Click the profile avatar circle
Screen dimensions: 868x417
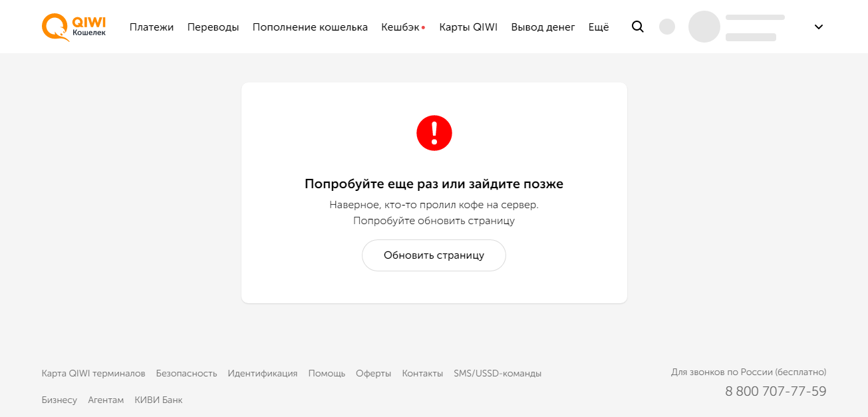coord(704,27)
